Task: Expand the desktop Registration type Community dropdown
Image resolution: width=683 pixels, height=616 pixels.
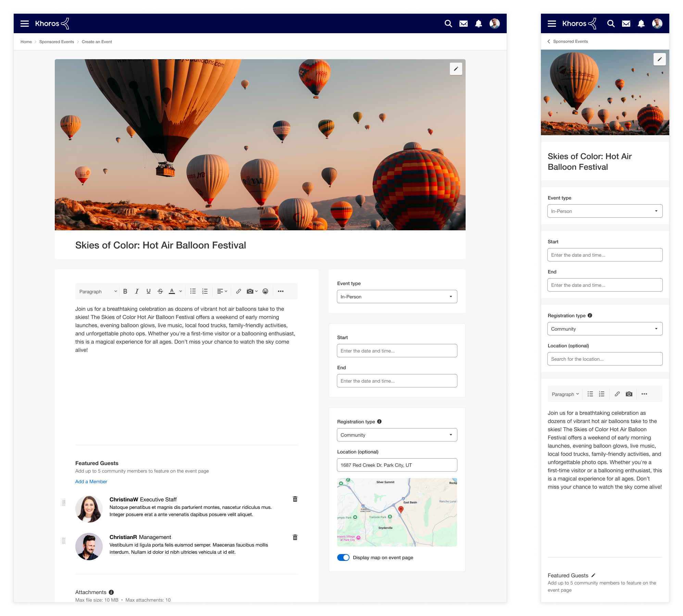Action: tap(397, 435)
